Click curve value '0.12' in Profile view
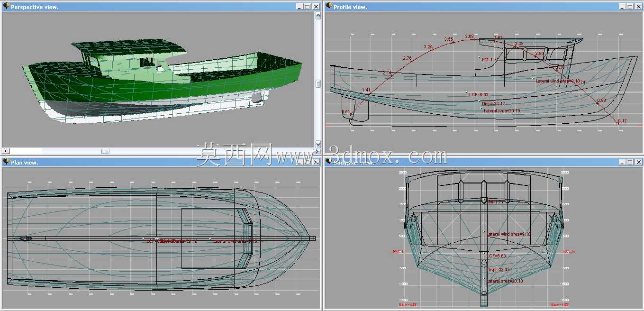Image resolution: width=644 pixels, height=311 pixels. point(622,121)
